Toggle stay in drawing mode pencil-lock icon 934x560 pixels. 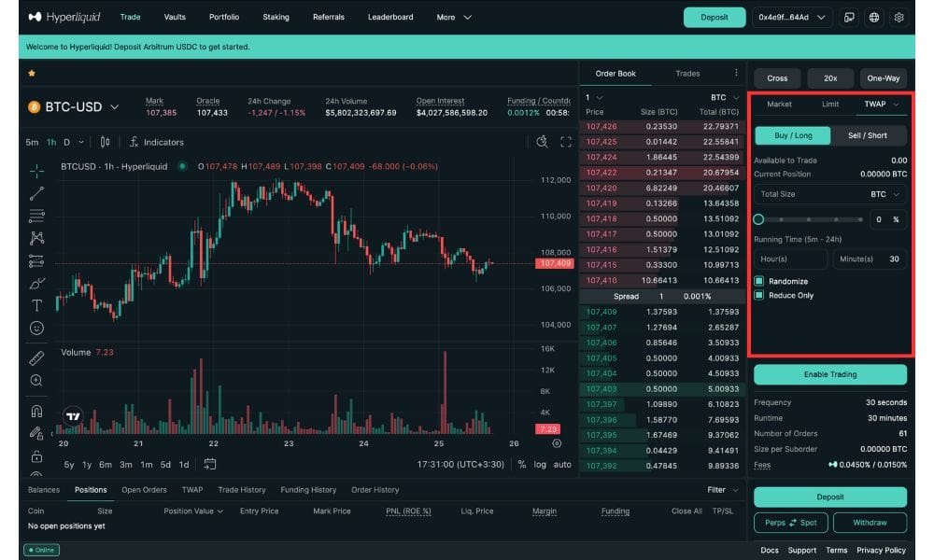36,433
